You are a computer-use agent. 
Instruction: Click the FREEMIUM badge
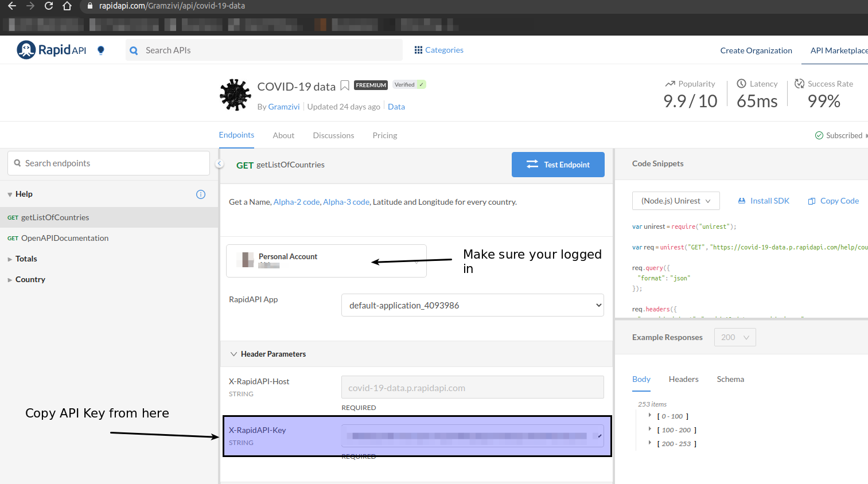(371, 85)
